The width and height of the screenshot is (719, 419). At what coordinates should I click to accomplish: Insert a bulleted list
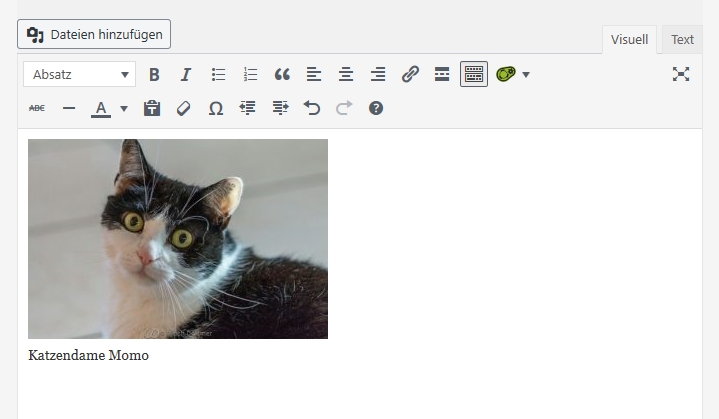218,74
